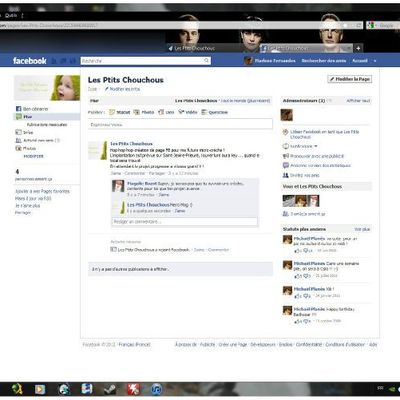Click Rechercher des amis link
Screen dimensions: 400x400
(x=324, y=61)
